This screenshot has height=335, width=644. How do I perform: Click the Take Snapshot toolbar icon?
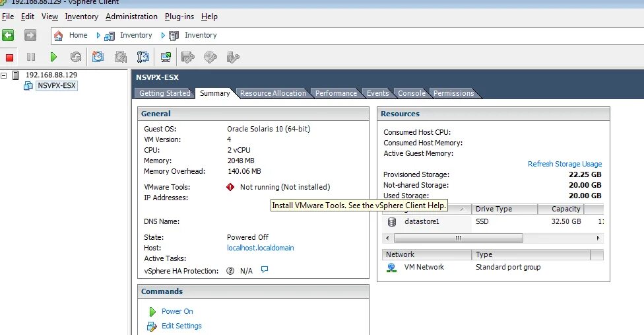[x=98, y=57]
